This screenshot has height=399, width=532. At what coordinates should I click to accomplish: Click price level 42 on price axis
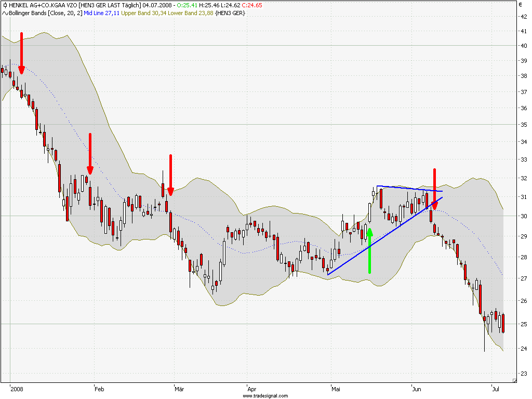point(524,17)
